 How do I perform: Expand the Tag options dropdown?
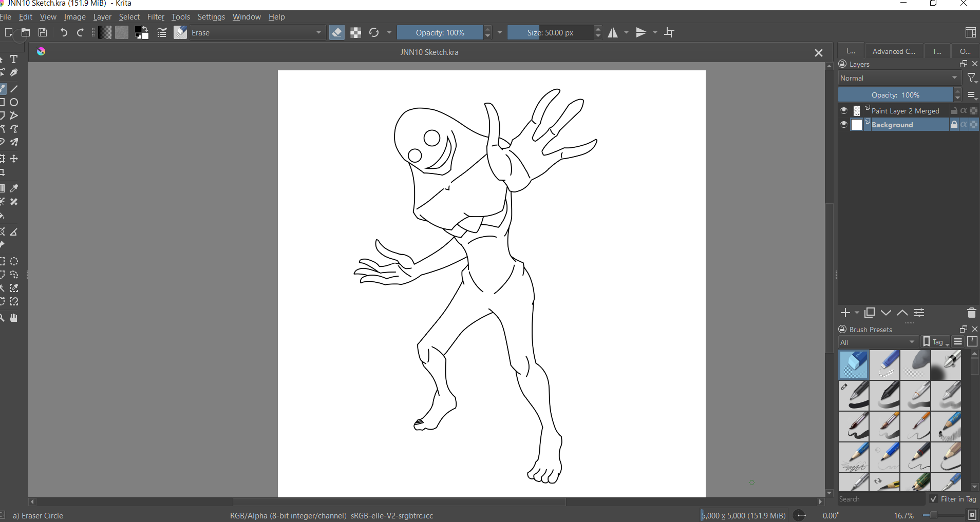click(936, 342)
